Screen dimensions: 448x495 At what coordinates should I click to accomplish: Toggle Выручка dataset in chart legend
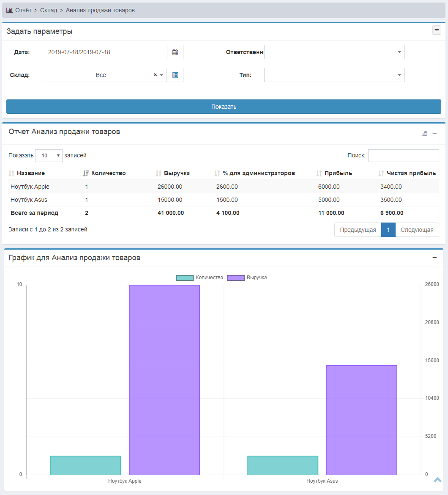tap(247, 278)
